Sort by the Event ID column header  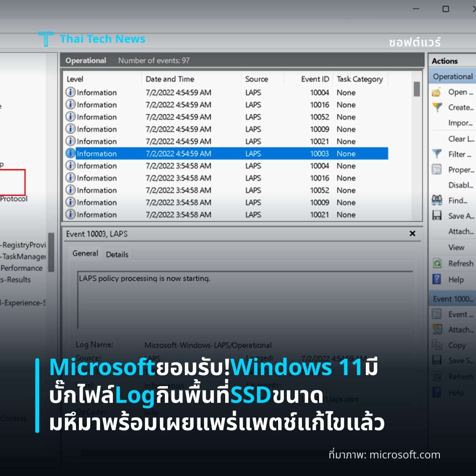(309, 79)
